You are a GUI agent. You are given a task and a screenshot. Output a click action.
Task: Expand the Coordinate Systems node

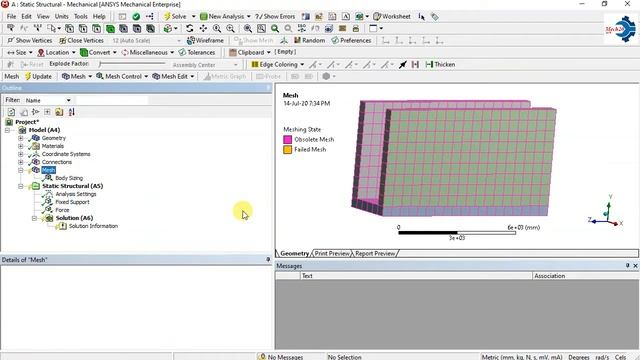tap(20, 154)
